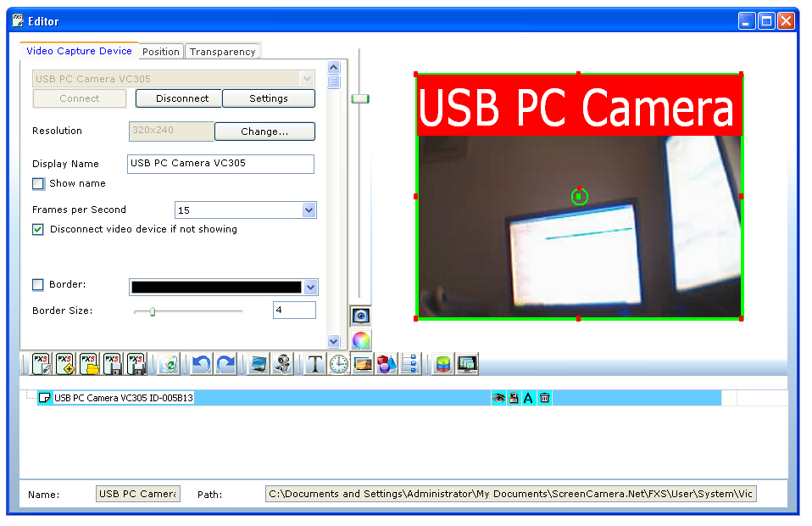Add a 3D shape object

[385, 363]
